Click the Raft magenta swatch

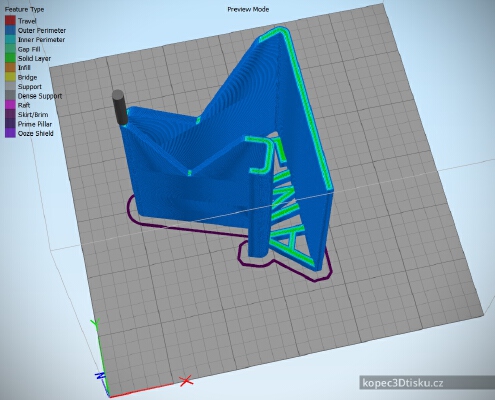coord(10,105)
